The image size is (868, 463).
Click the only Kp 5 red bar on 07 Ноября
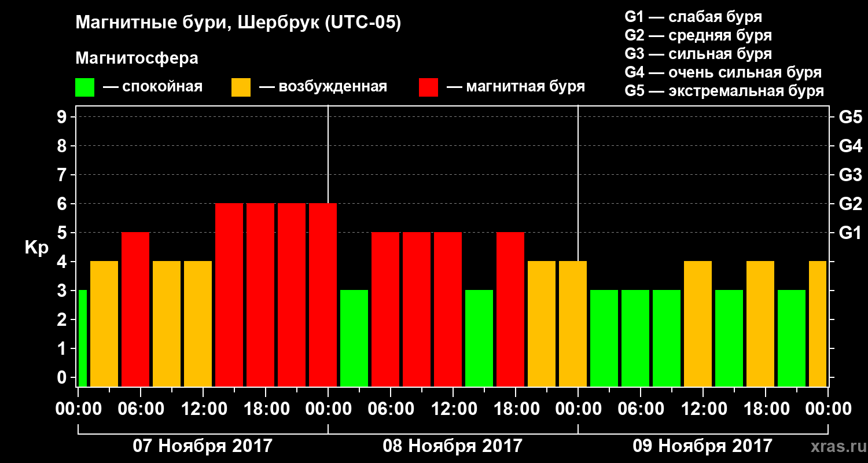tap(135, 309)
